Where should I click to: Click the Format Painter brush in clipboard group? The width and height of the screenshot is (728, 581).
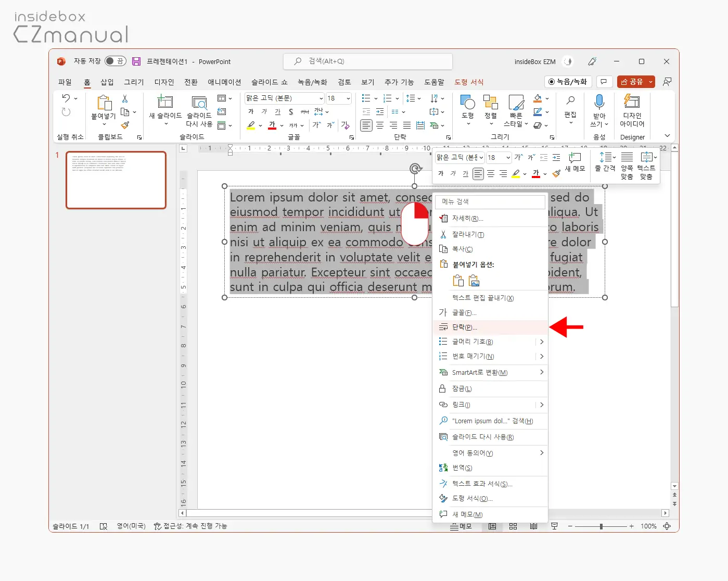point(125,125)
